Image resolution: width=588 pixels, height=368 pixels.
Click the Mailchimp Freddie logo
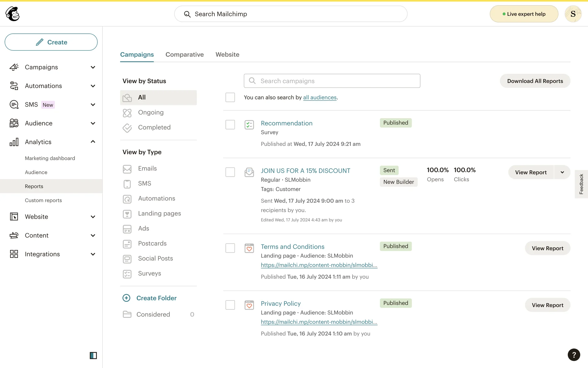(13, 14)
